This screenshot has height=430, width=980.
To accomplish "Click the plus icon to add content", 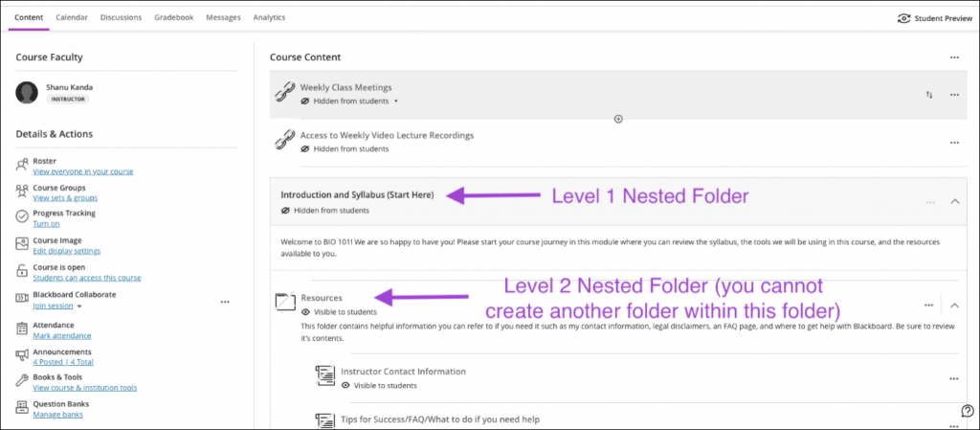I will pos(618,119).
